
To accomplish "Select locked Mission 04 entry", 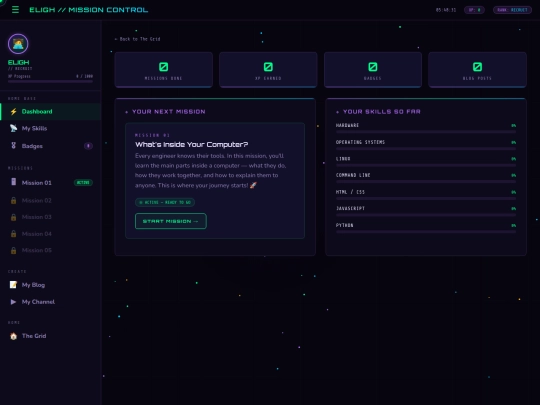I will point(51,234).
